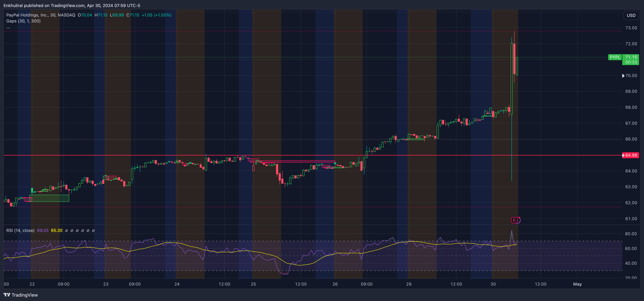Image resolution: width=644 pixels, height=301 pixels.
Task: Click the first RSI empty-value symbol
Action: coord(67,230)
